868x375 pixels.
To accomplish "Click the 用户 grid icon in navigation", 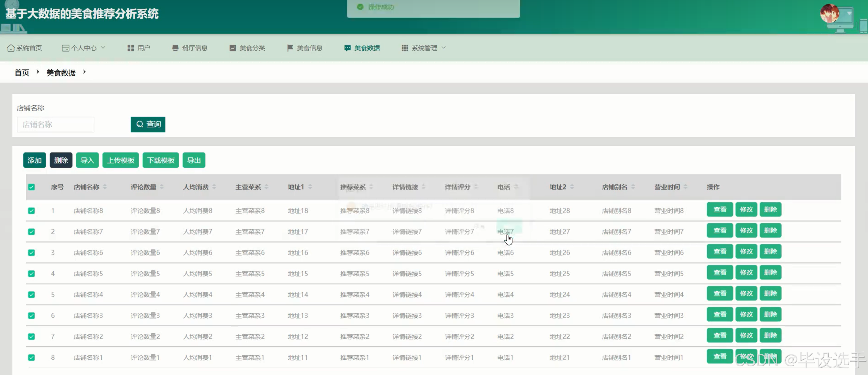I will click(130, 48).
